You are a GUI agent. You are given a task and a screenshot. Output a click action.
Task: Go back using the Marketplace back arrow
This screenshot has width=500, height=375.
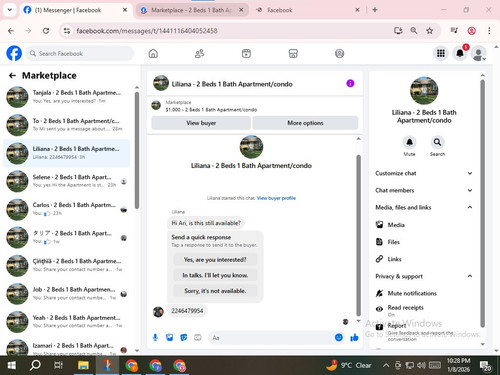pos(12,76)
